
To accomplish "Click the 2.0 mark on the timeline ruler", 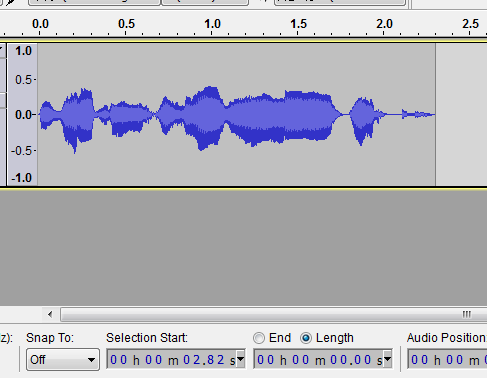I will (384, 24).
